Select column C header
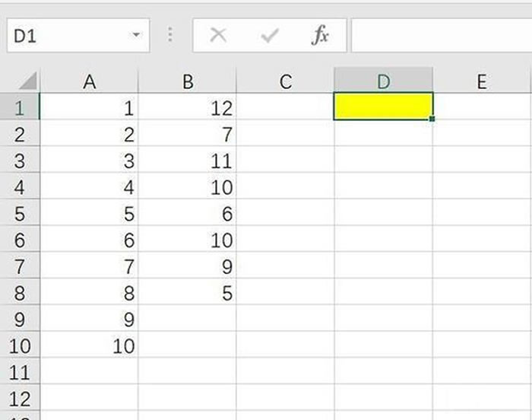The height and width of the screenshot is (420, 532). (x=285, y=81)
